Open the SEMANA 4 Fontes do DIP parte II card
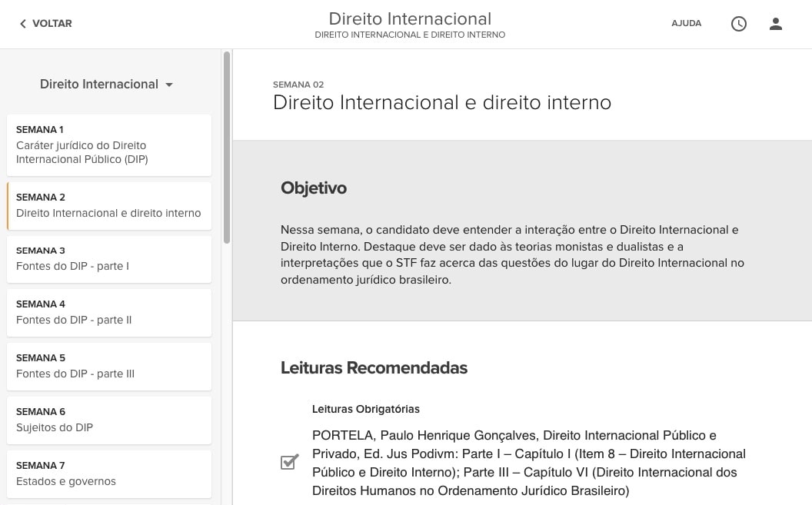 point(109,313)
